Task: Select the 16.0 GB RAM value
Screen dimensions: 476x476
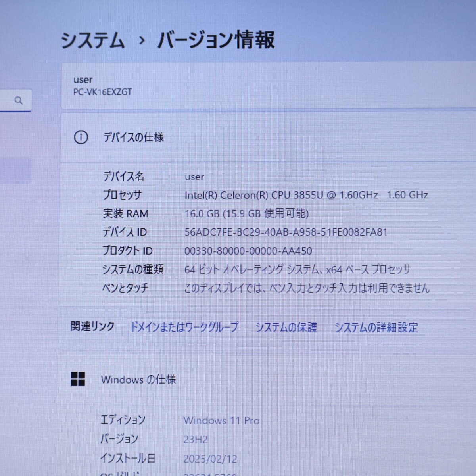Action: 247,213
